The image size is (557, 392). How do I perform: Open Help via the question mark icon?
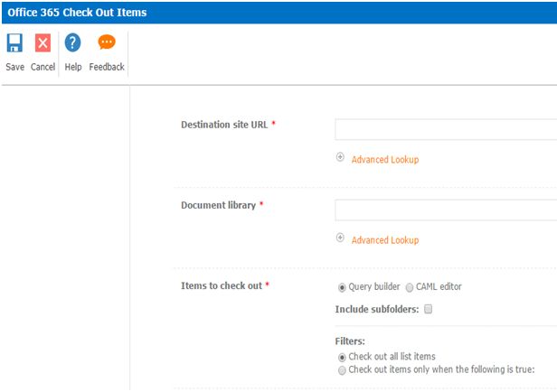(x=73, y=43)
